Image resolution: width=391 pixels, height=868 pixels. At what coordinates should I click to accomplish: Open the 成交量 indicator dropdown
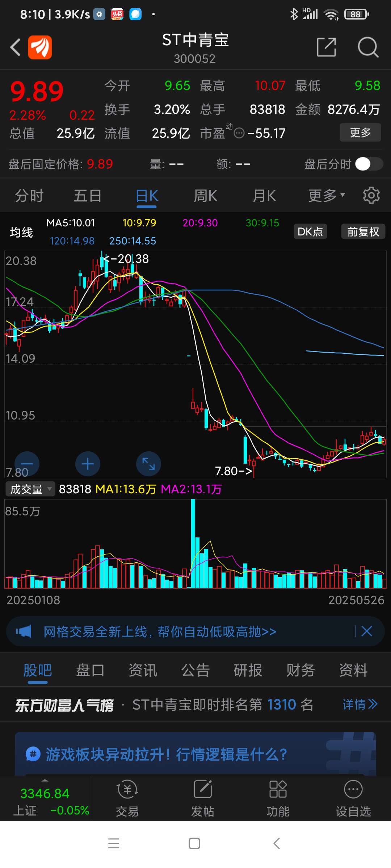(30, 489)
